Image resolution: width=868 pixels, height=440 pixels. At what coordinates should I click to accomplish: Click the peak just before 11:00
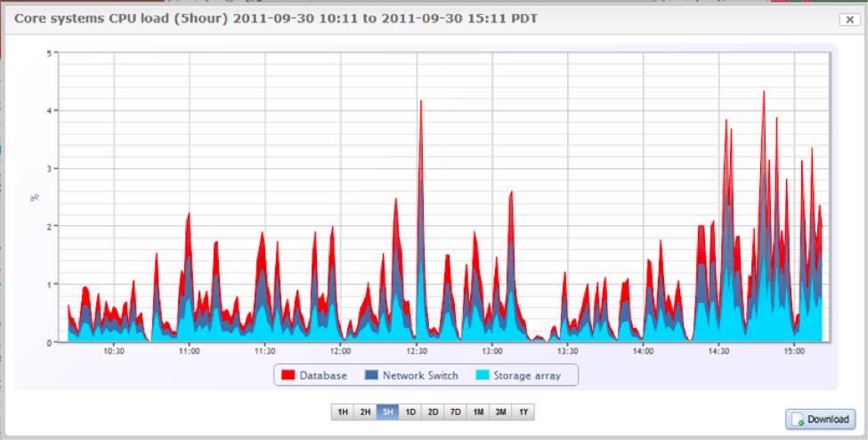tap(189, 214)
